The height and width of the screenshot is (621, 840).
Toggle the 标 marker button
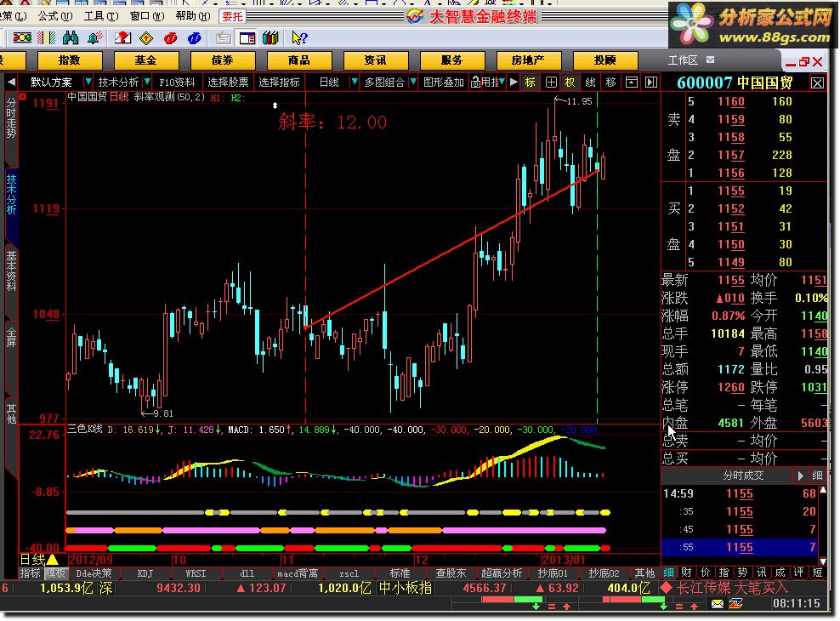[531, 82]
